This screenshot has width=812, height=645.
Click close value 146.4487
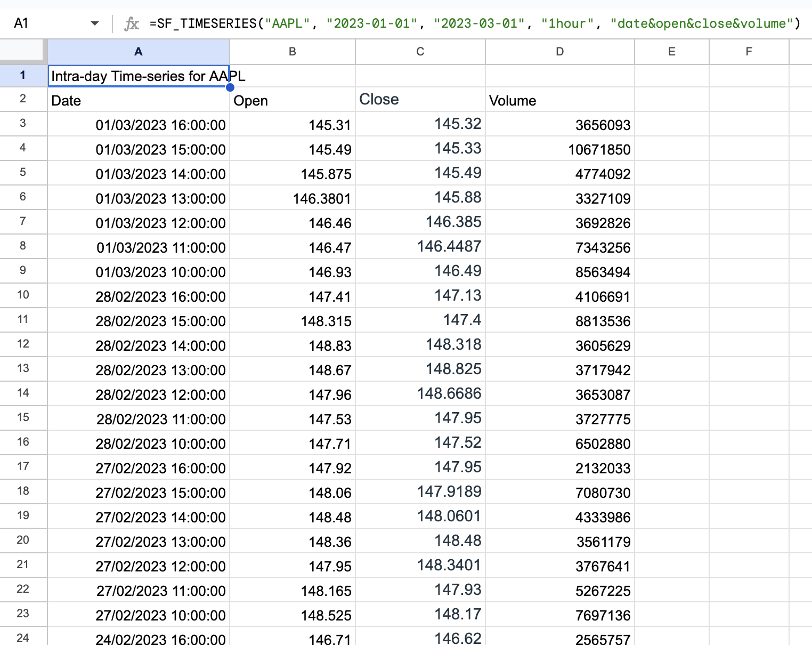[420, 247]
